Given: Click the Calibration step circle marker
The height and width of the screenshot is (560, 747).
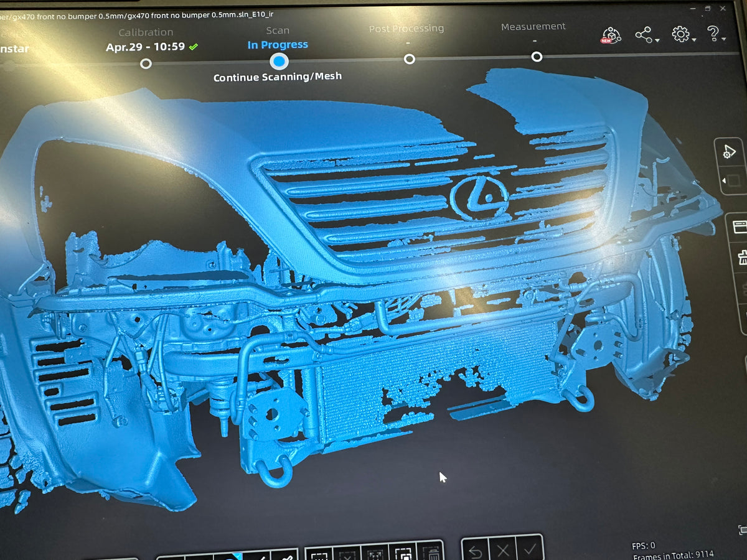Looking at the screenshot, I should click(146, 63).
